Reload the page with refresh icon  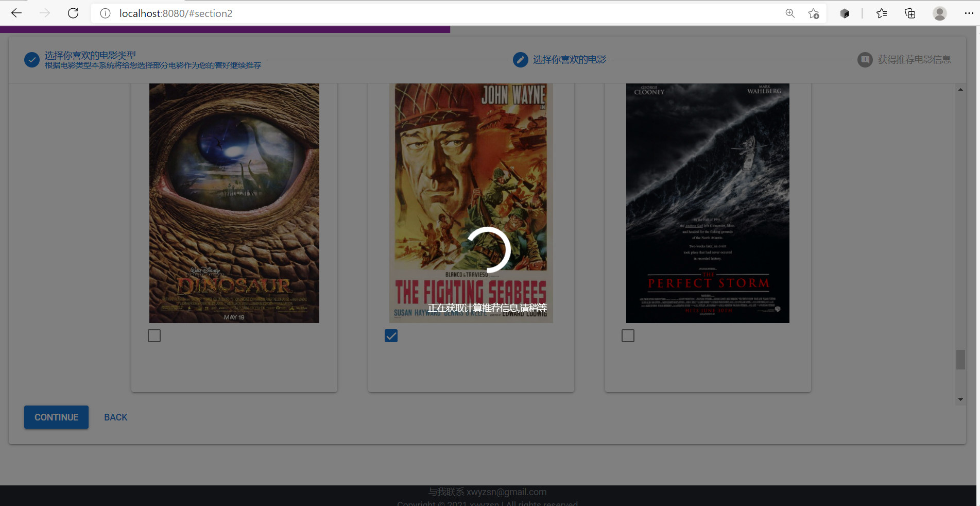73,13
